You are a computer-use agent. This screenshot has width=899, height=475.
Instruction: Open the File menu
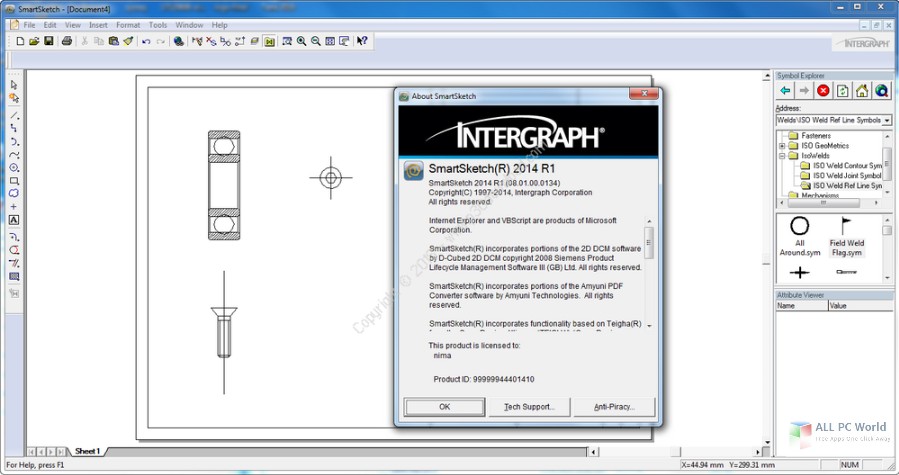tap(29, 25)
